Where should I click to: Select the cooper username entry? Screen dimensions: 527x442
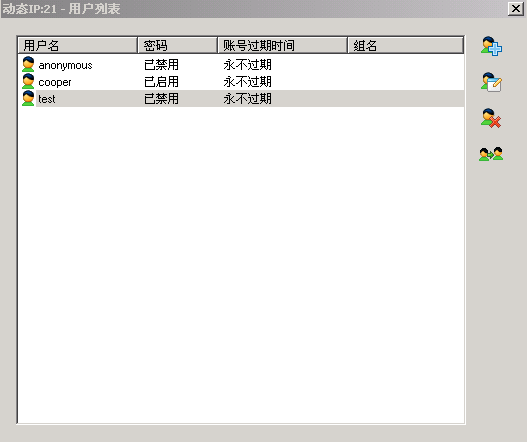click(x=55, y=82)
